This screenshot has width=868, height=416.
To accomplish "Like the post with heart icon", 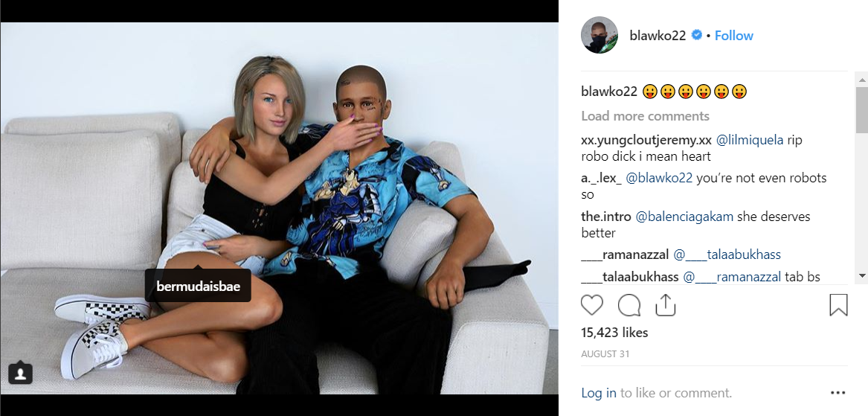I will point(592,304).
